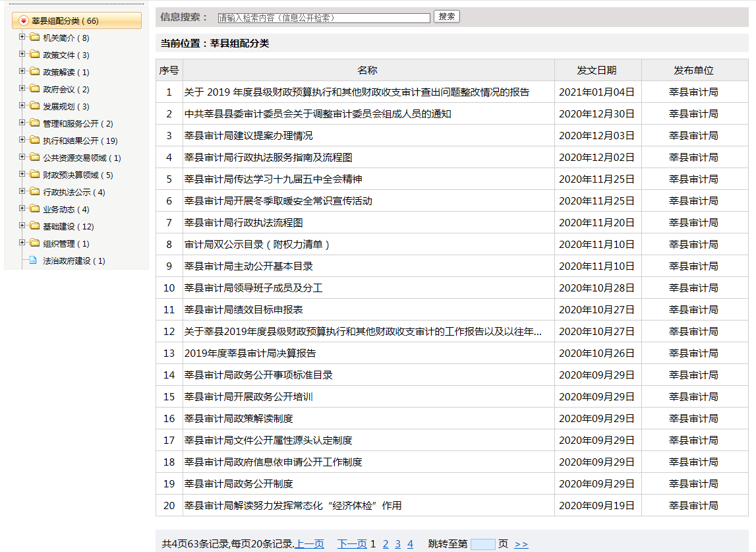This screenshot has width=756, height=552.
Task: Jump to page 3
Action: click(x=397, y=544)
